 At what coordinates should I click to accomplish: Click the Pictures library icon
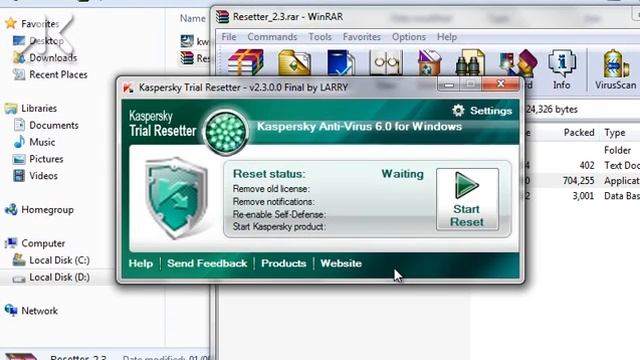19,159
